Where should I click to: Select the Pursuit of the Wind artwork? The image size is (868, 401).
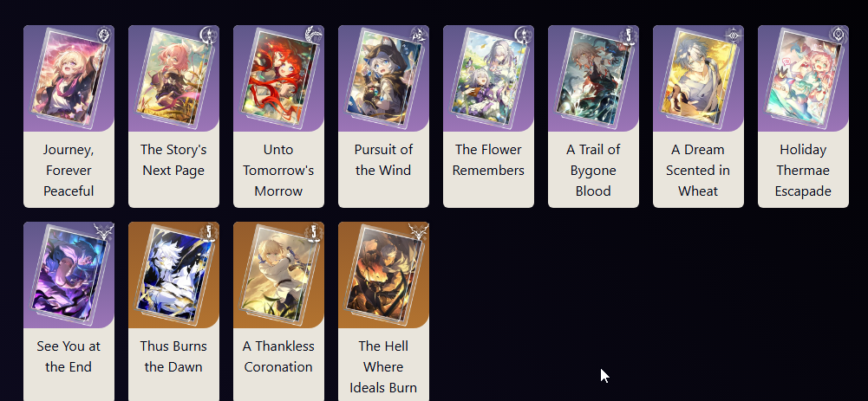coord(383,79)
